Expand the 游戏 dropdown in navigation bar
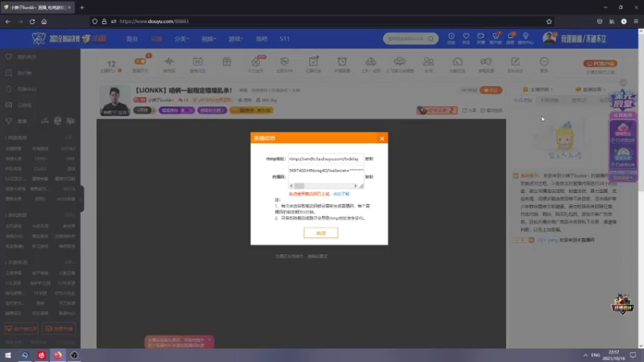This screenshot has width=644, height=362. (x=236, y=39)
